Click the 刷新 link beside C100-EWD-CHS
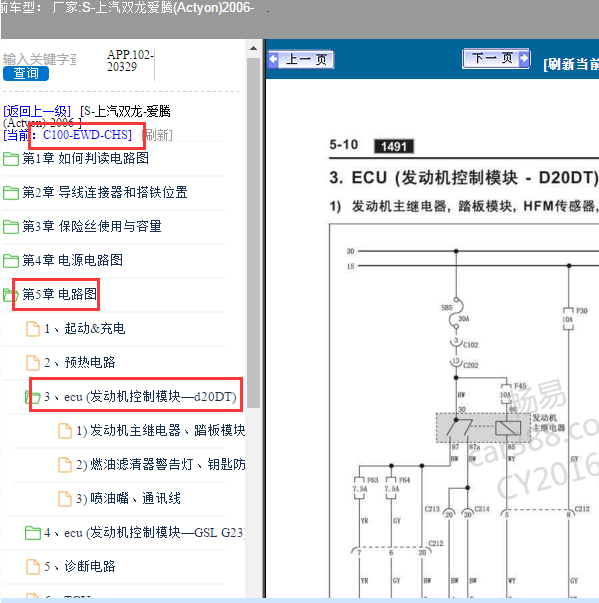 tap(157, 135)
